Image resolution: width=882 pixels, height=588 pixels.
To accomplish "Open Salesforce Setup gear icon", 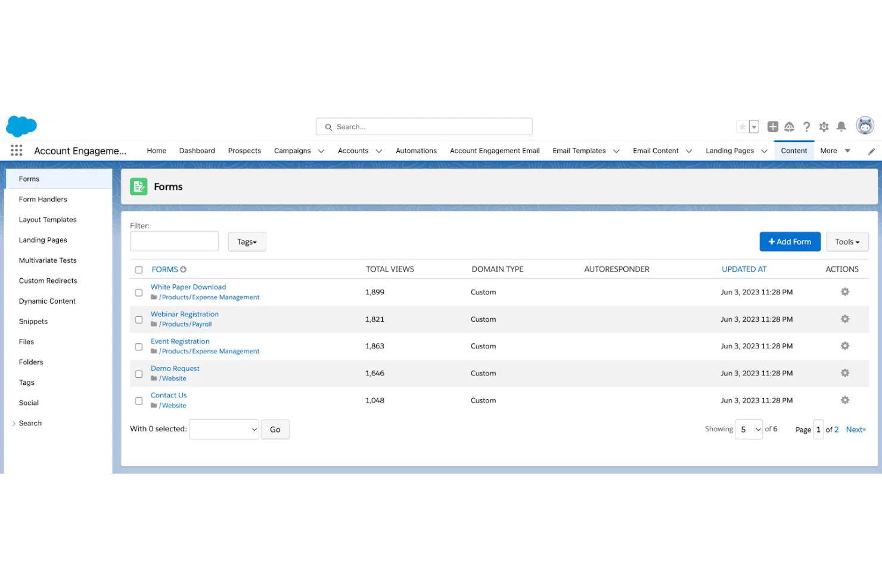I will click(x=824, y=126).
